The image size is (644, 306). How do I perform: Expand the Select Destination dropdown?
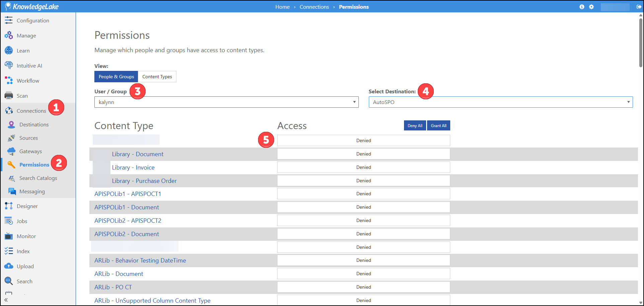[500, 102]
